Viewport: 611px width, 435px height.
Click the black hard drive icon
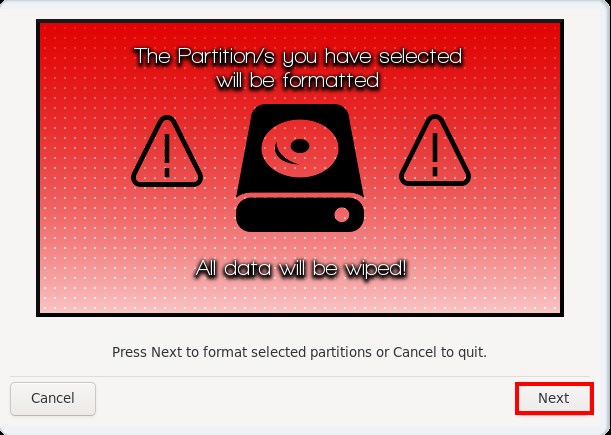300,168
